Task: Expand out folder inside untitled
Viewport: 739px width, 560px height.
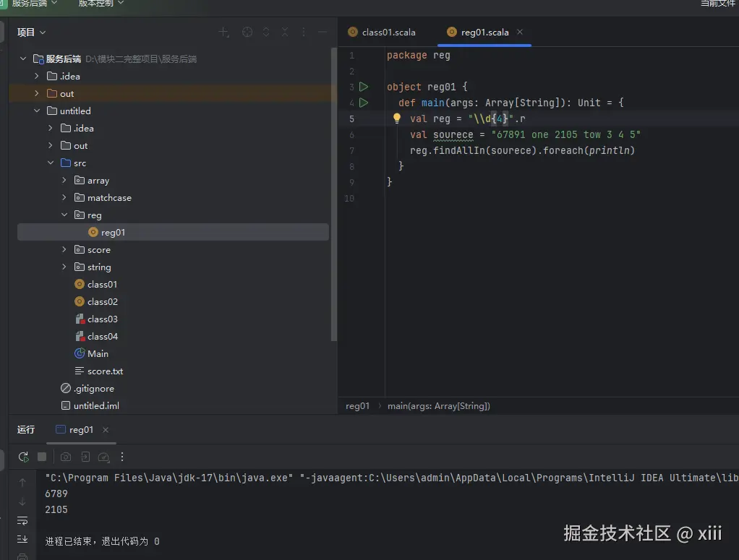Action: pyautogui.click(x=51, y=145)
